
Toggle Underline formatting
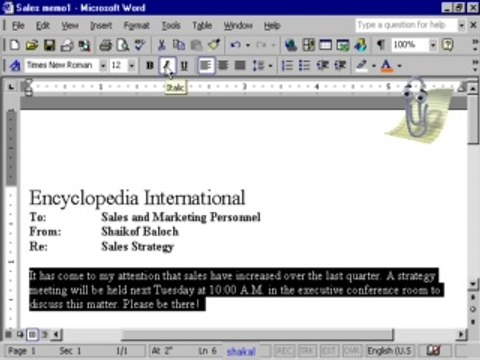click(x=184, y=65)
